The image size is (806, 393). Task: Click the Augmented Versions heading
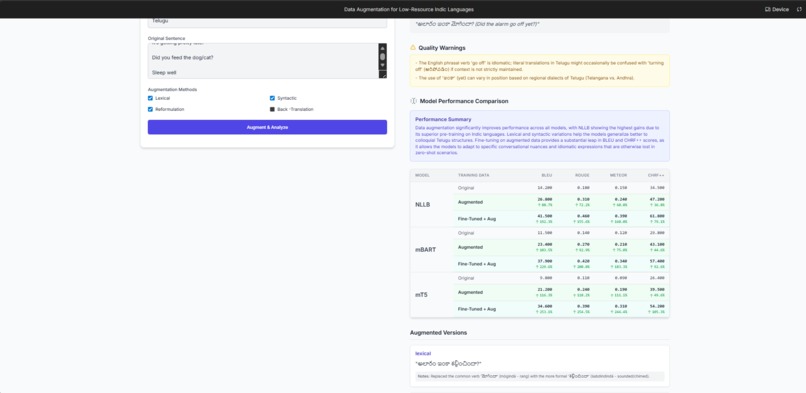point(438,332)
